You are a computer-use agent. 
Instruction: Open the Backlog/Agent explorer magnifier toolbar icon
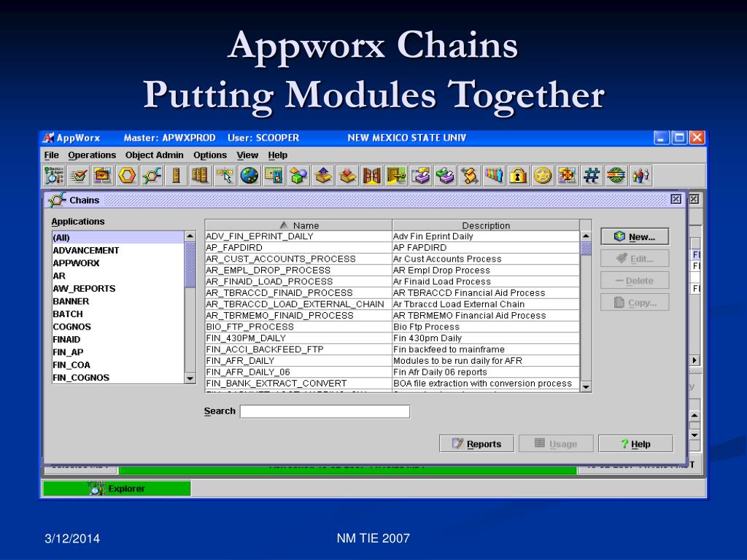(x=54, y=176)
